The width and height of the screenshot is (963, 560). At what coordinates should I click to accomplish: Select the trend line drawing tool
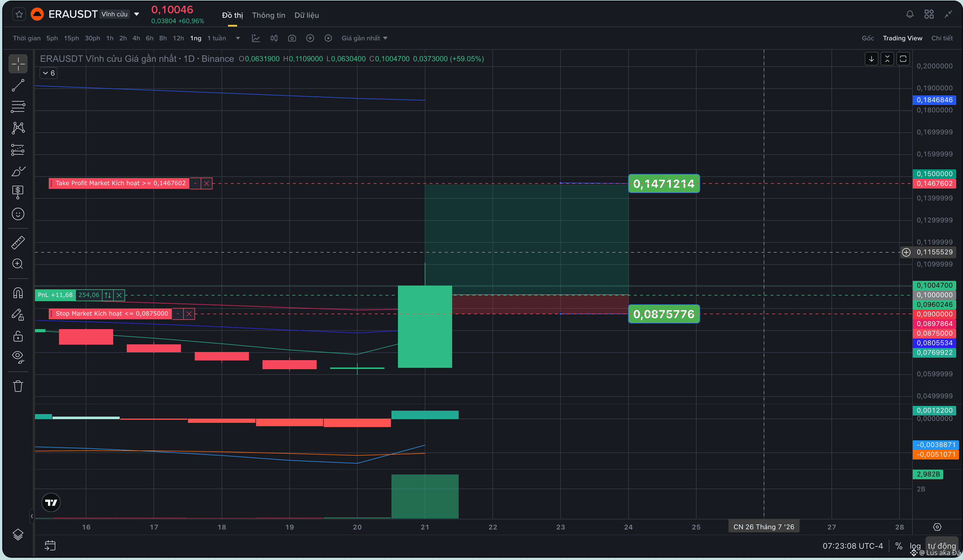(x=18, y=85)
